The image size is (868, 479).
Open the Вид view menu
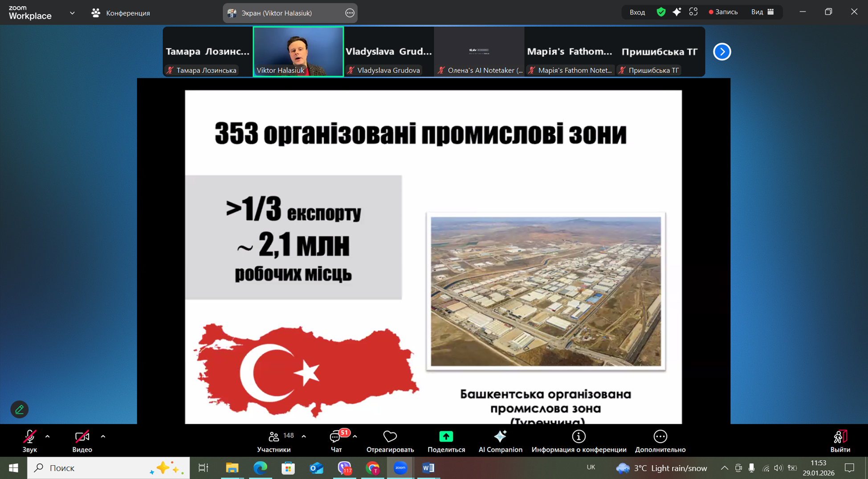pyautogui.click(x=762, y=12)
